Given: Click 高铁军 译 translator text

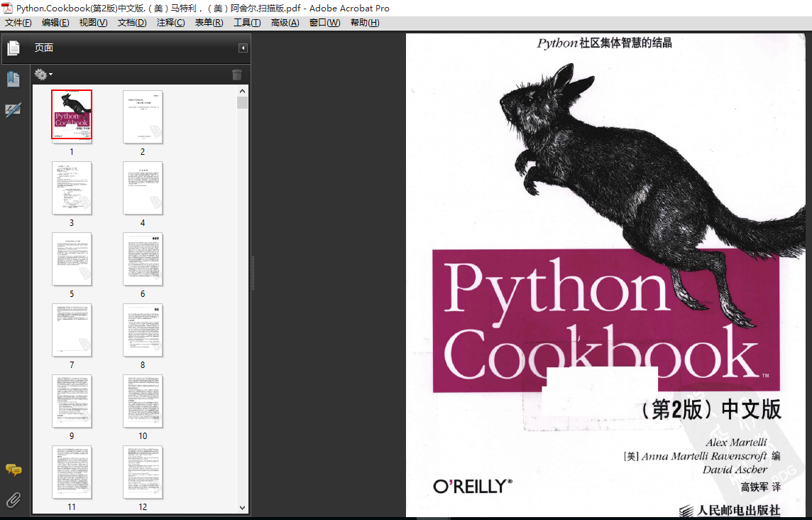Looking at the screenshot, I should point(760,487).
